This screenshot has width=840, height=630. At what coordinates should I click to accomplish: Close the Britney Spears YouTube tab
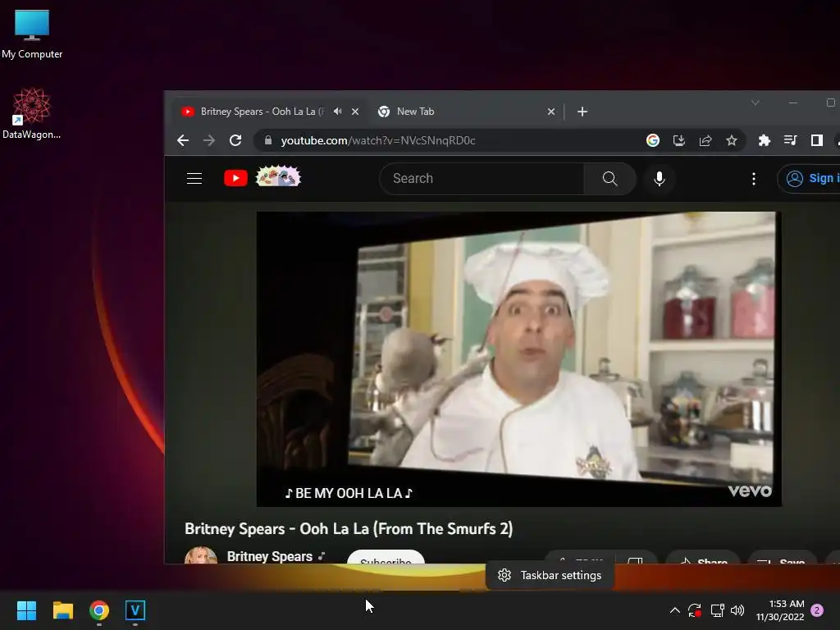click(x=355, y=112)
